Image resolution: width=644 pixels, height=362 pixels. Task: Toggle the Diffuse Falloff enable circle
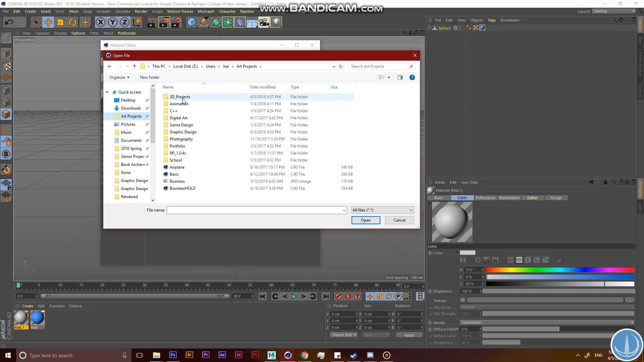[x=430, y=329]
